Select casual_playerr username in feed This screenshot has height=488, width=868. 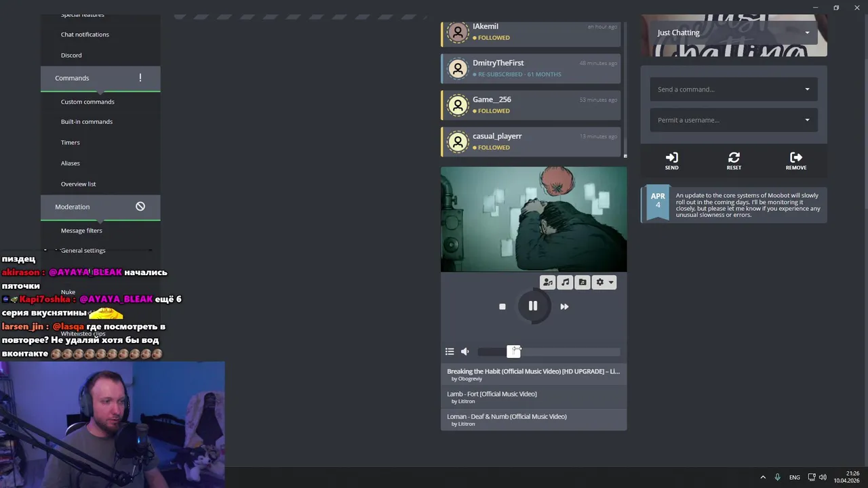click(x=497, y=136)
